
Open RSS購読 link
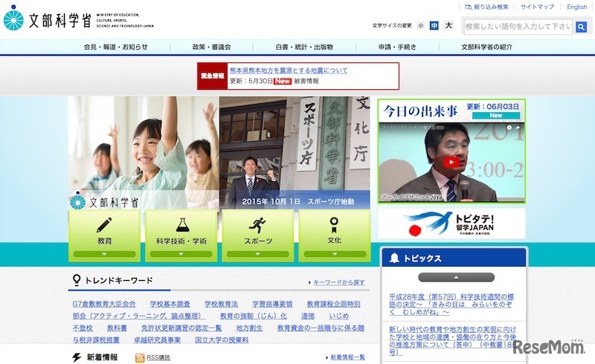158,357
